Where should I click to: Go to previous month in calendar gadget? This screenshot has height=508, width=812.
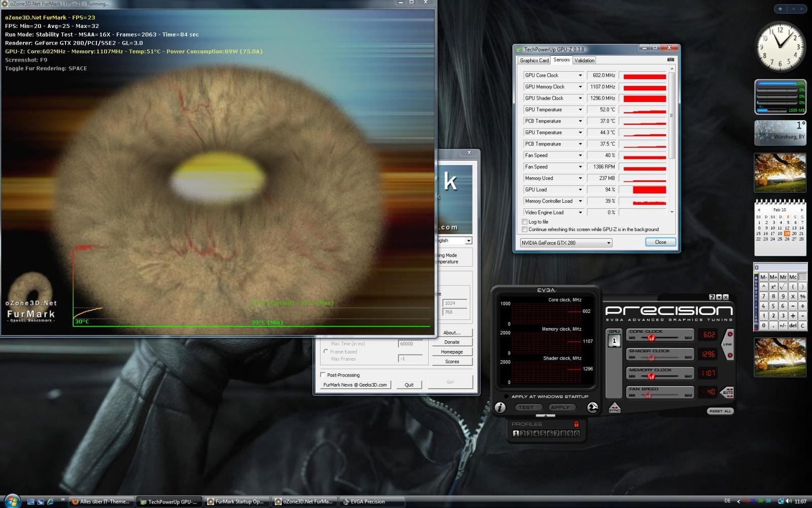tap(758, 210)
